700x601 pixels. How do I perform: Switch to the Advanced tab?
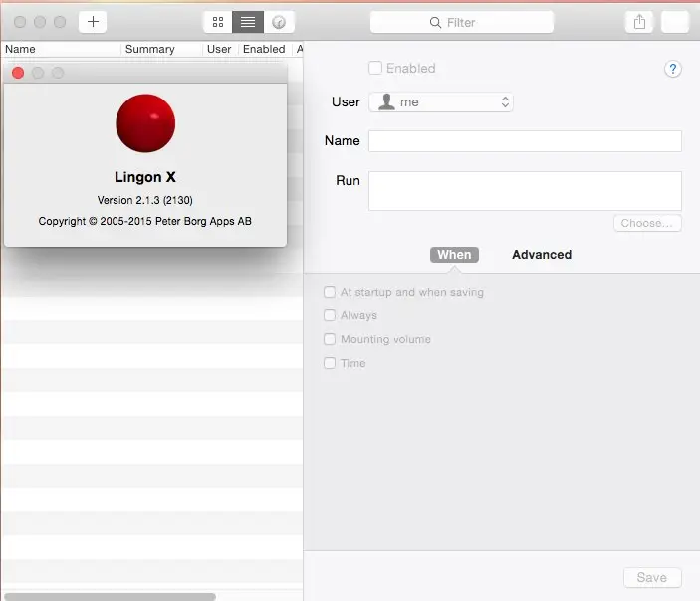[542, 255]
